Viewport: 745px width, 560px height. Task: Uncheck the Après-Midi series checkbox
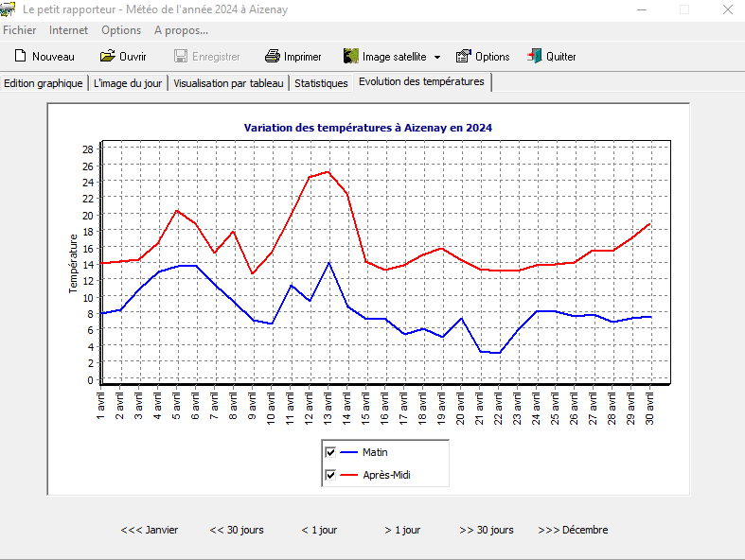point(330,475)
